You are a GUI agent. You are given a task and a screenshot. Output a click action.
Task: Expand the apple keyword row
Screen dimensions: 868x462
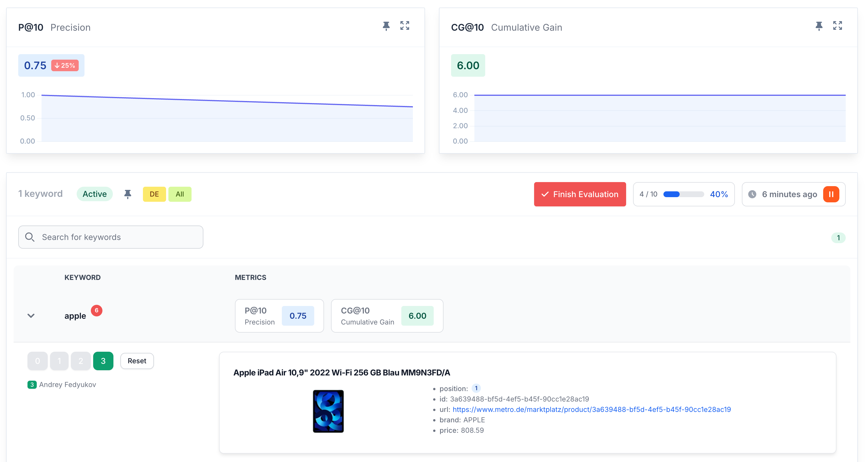31,316
